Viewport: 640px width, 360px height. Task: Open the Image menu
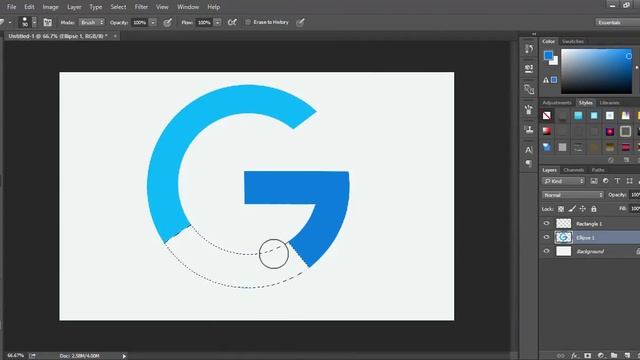tap(51, 7)
